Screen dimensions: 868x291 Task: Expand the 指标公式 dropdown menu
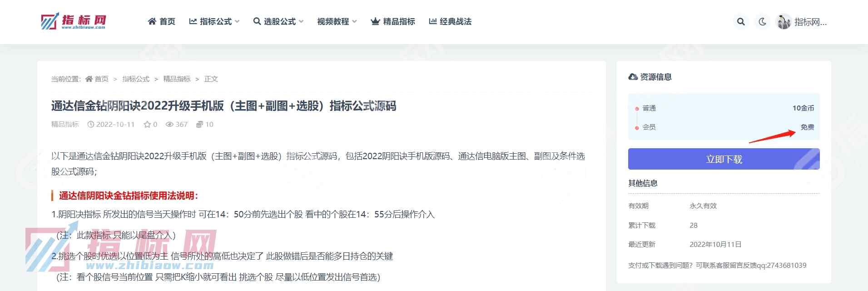pos(214,21)
